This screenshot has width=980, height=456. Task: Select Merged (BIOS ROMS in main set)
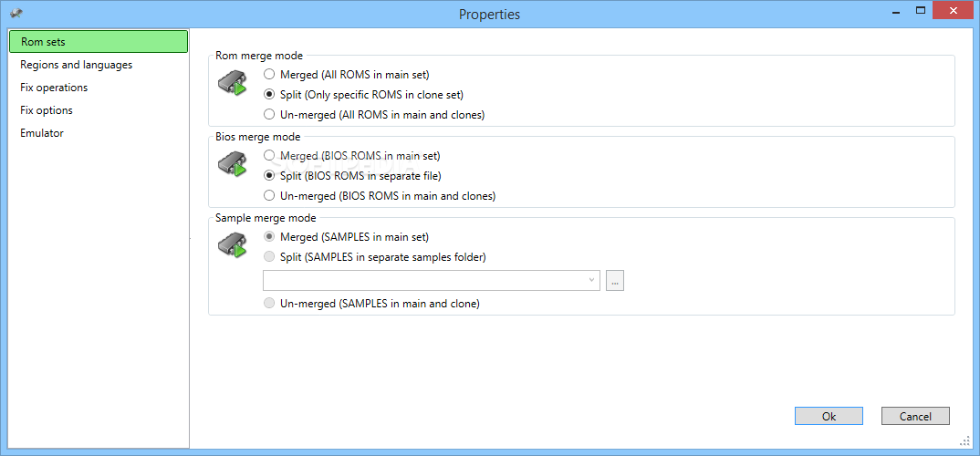[352, 156]
